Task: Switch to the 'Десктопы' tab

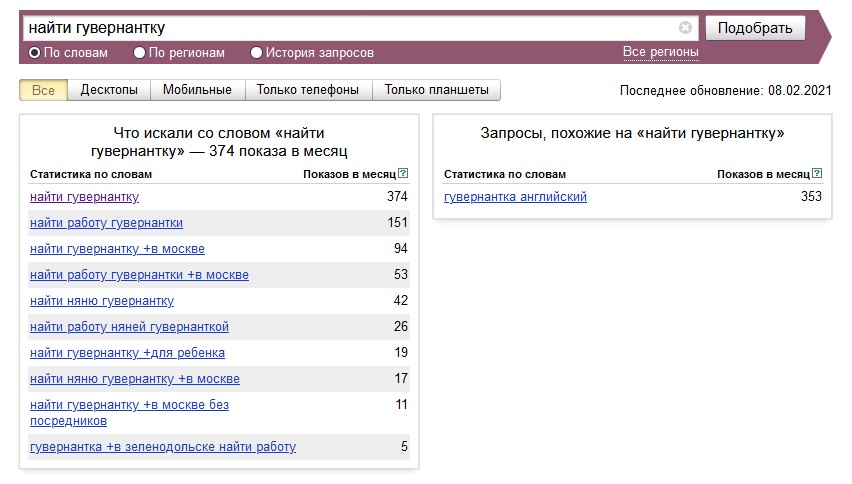Action: pyautogui.click(x=109, y=90)
